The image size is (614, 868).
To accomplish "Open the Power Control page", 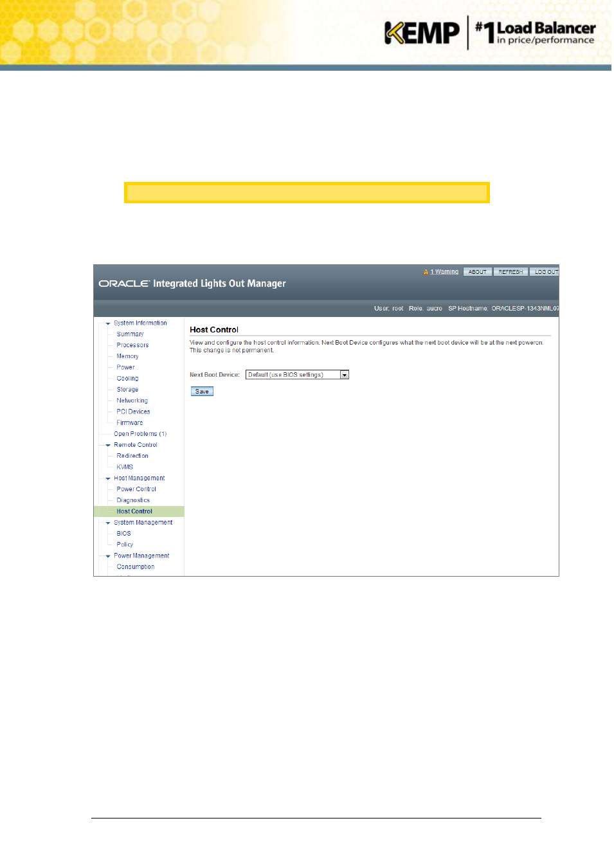I will (136, 489).
